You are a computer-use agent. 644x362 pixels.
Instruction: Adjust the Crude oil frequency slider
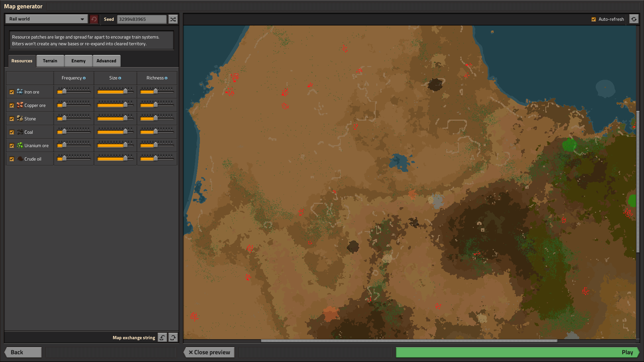[74, 159]
